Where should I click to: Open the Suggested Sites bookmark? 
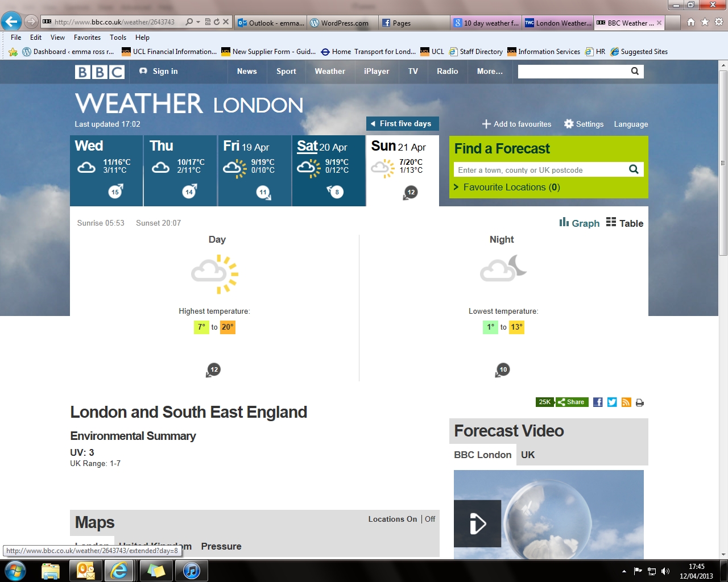[x=639, y=52]
